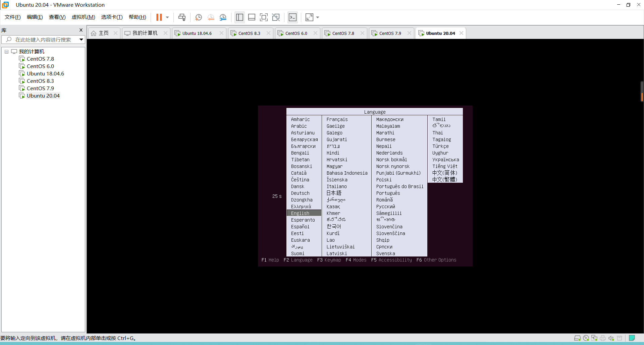Click the CD/DVD drive status icon
This screenshot has width=644, height=345.
click(586, 338)
